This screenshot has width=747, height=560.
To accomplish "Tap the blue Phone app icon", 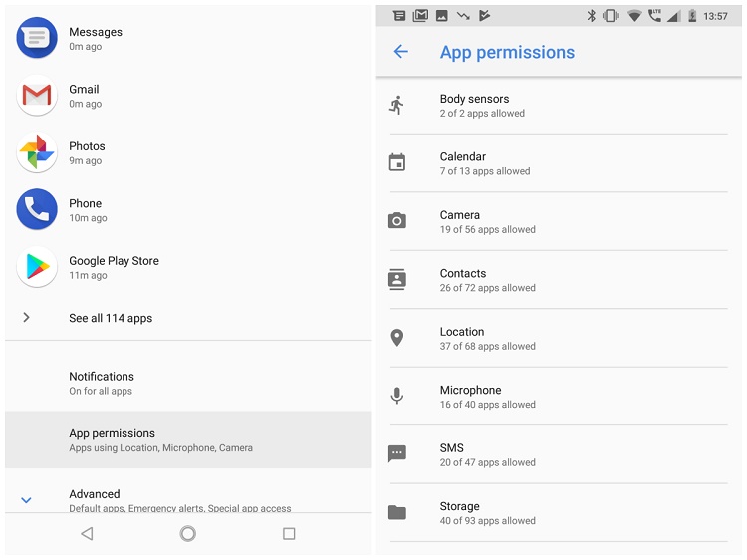I will coord(37,209).
